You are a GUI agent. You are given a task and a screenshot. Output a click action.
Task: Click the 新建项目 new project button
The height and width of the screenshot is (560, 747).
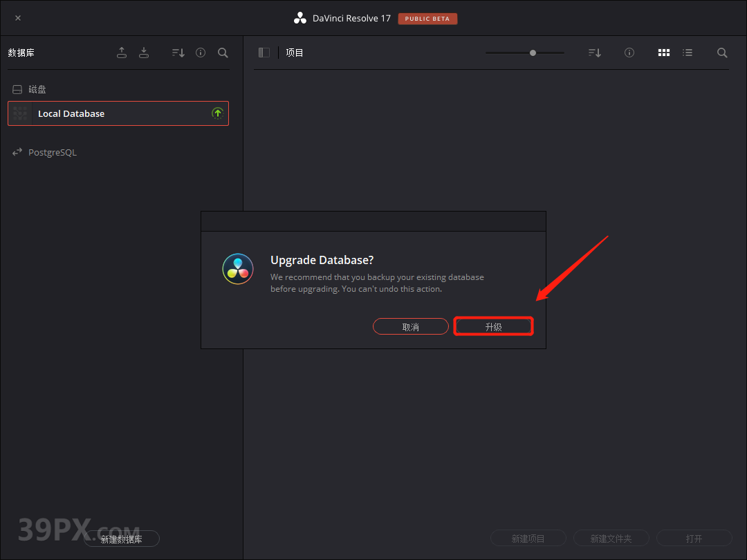528,538
